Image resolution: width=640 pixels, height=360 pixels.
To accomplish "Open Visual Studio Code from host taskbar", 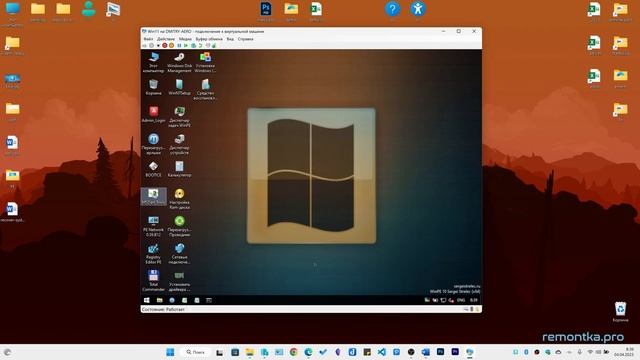I will coord(381,352).
